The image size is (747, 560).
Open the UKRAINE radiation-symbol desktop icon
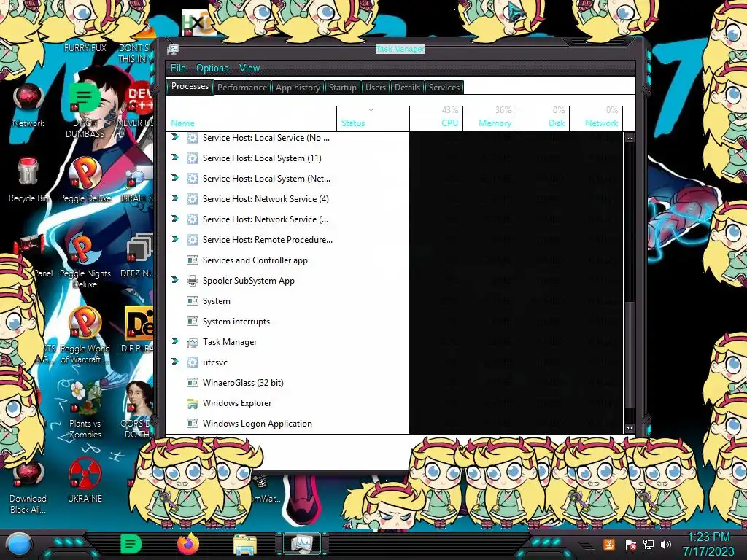[x=85, y=480]
